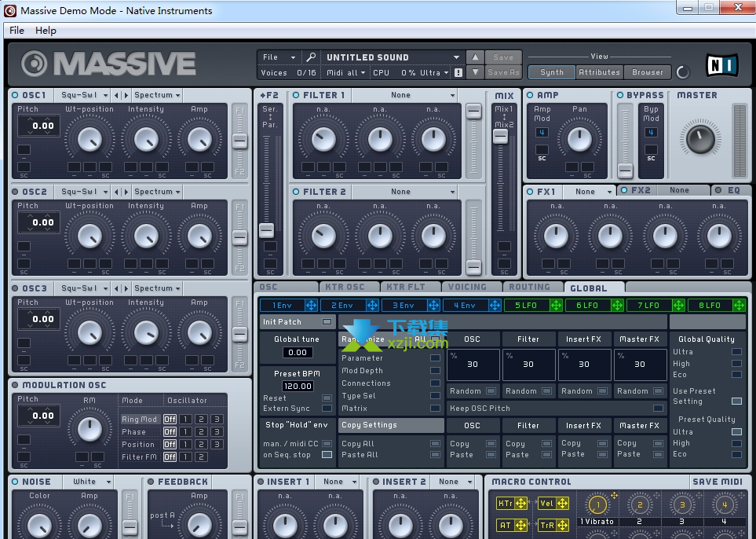Toggle OSC1 power LED on or off
The height and width of the screenshot is (539, 756).
click(x=15, y=95)
